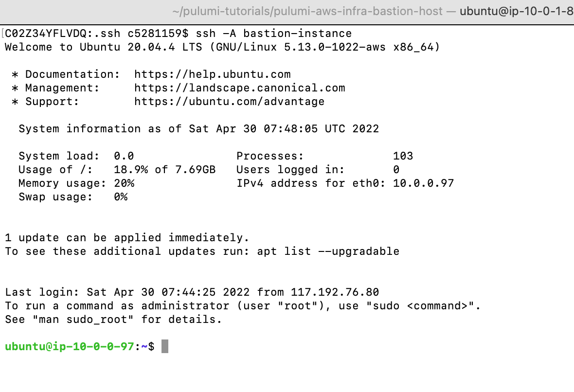This screenshot has width=574, height=392.
Task: Click the green ubuntu@ip-10-0-0-97 prompt
Action: tap(69, 346)
